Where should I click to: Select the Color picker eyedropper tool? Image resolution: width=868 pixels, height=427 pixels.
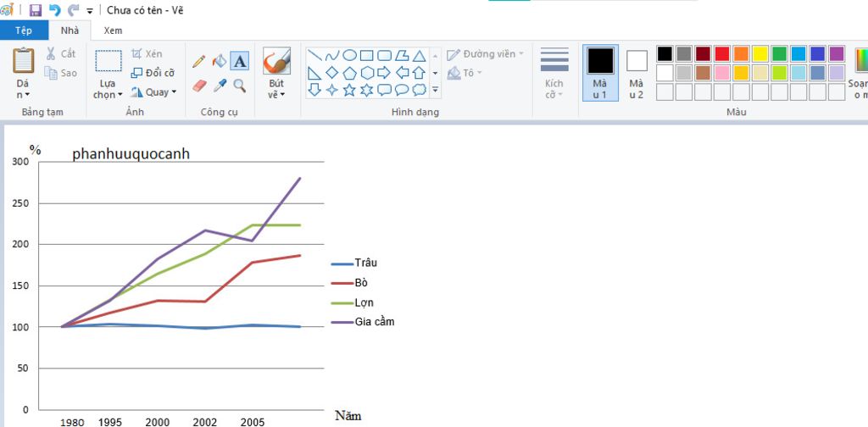pyautogui.click(x=220, y=86)
